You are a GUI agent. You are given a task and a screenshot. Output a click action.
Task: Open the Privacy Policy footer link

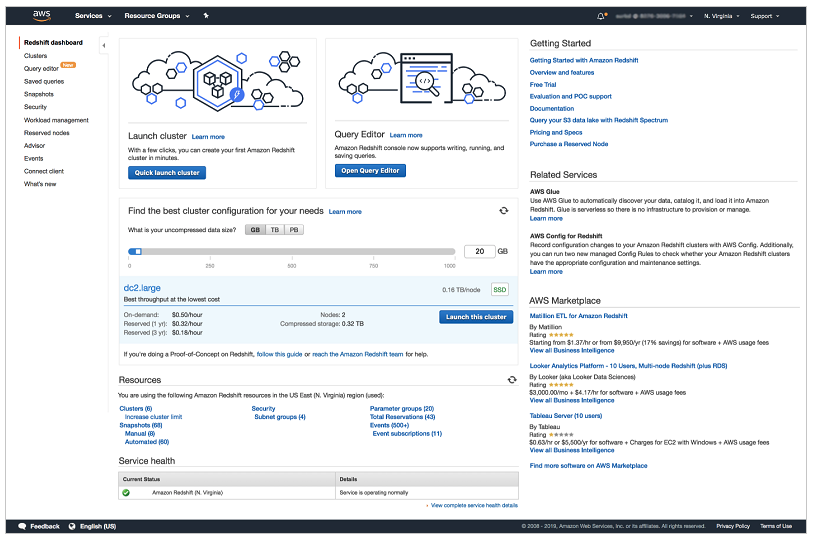click(x=733, y=526)
